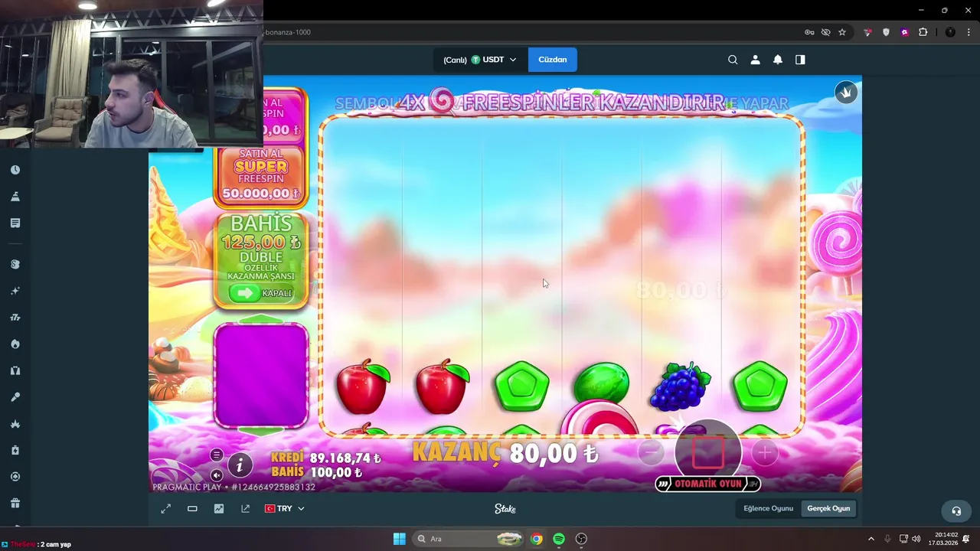Open the volume control in system tray

pyautogui.click(x=916, y=539)
